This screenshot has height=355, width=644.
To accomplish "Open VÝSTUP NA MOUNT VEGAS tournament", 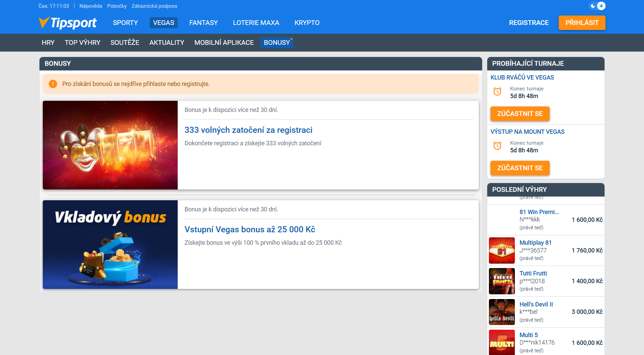I will [527, 131].
